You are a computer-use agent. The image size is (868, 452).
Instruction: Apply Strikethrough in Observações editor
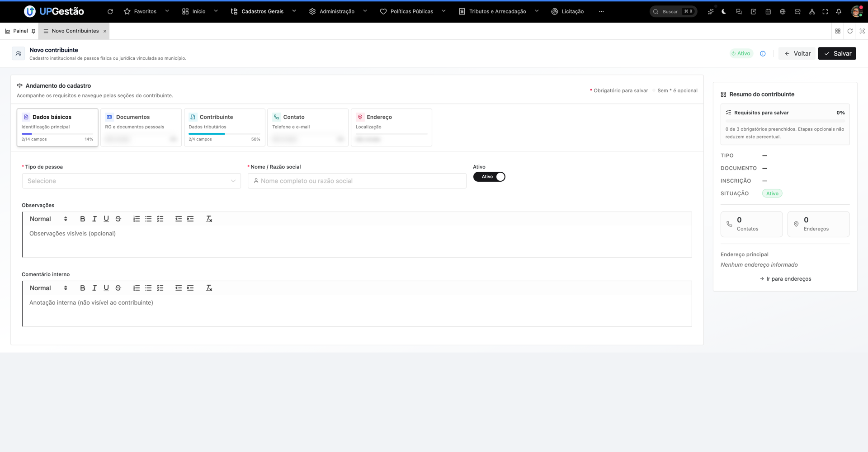pyautogui.click(x=118, y=219)
